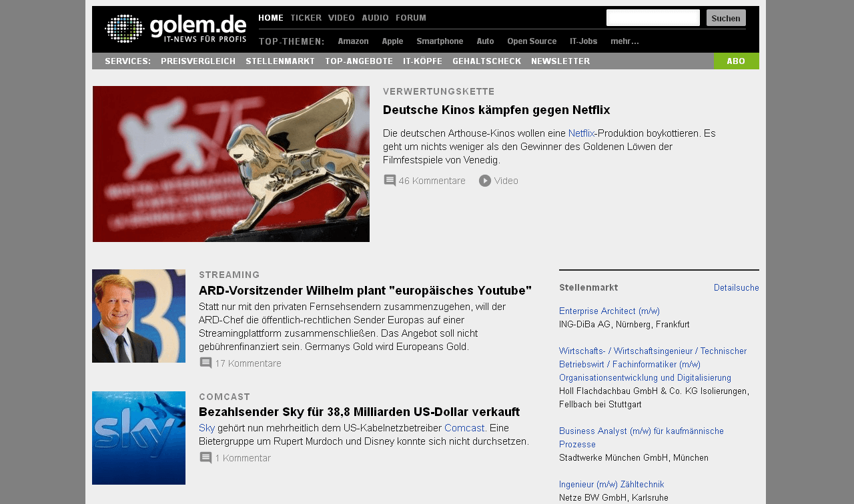Screen dimensions: 854x504
Task: Open Top-Angebote service
Action: pos(359,61)
